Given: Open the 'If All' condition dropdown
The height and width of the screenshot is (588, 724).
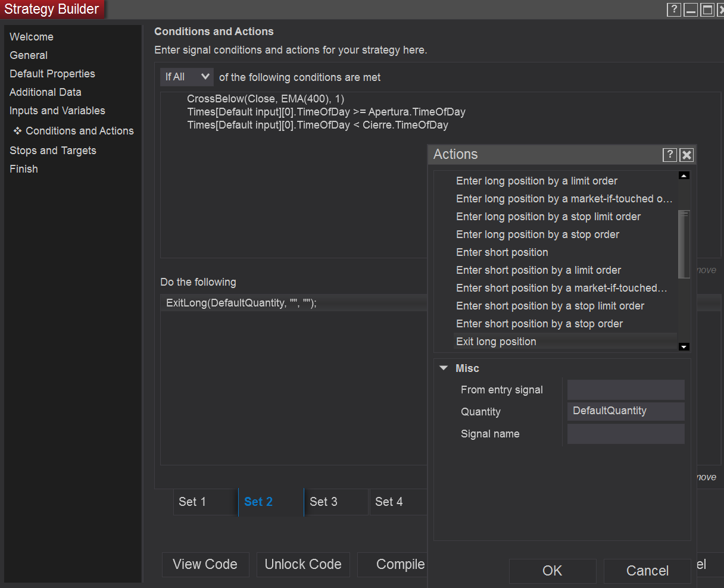Looking at the screenshot, I should point(186,77).
